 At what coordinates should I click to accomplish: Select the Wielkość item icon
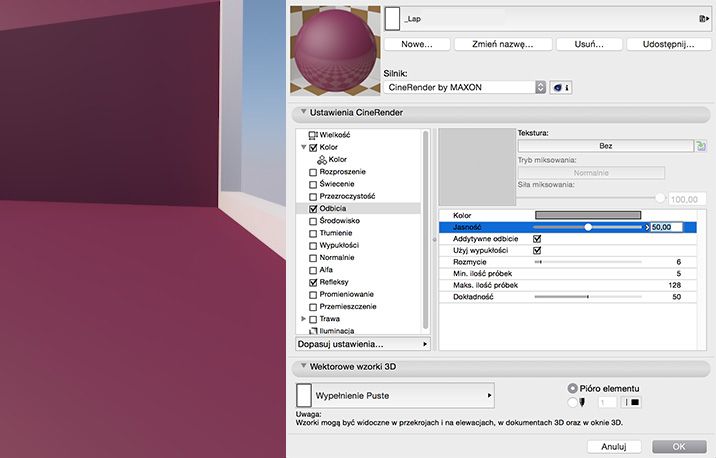313,135
